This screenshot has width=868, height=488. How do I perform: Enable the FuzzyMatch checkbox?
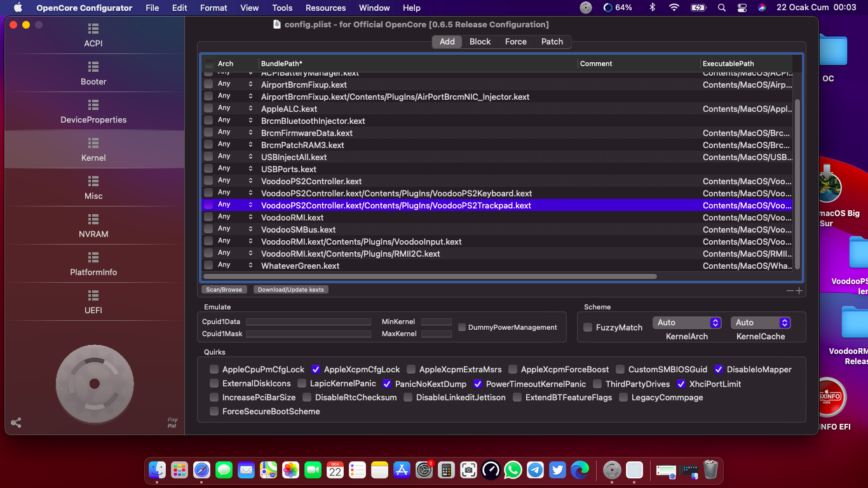click(x=588, y=327)
